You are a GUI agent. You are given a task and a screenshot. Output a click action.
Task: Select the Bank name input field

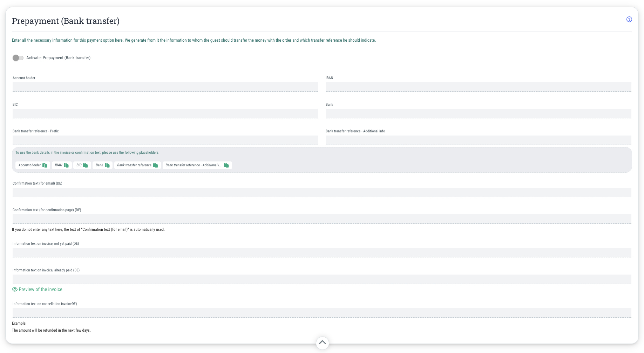(478, 113)
